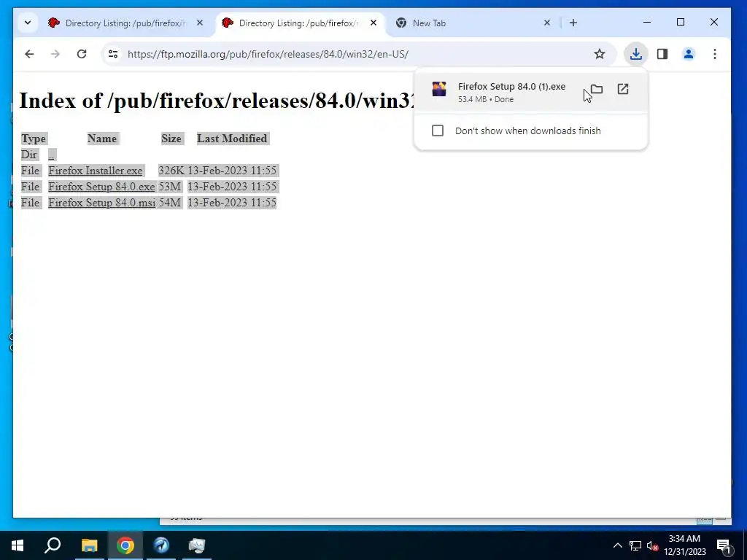Viewport: 747px width, 560px height.
Task: Open File Explorer from the taskbar
Action: tap(89, 545)
